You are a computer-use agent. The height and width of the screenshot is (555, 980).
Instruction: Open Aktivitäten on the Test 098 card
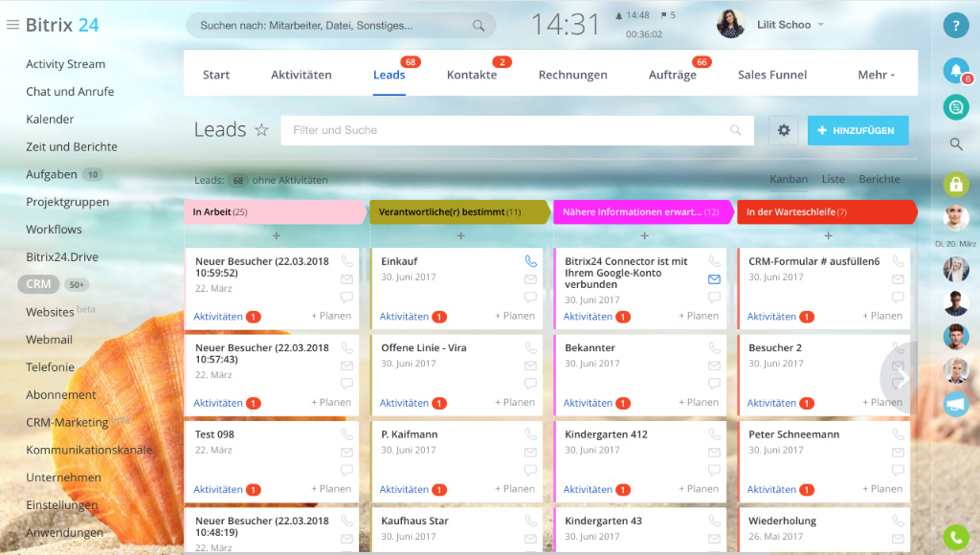(x=217, y=489)
